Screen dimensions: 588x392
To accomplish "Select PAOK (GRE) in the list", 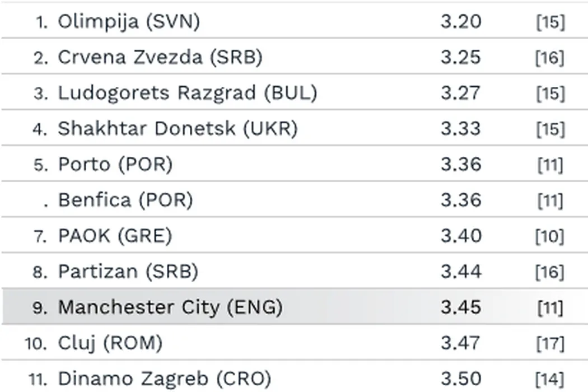I will (115, 236).
